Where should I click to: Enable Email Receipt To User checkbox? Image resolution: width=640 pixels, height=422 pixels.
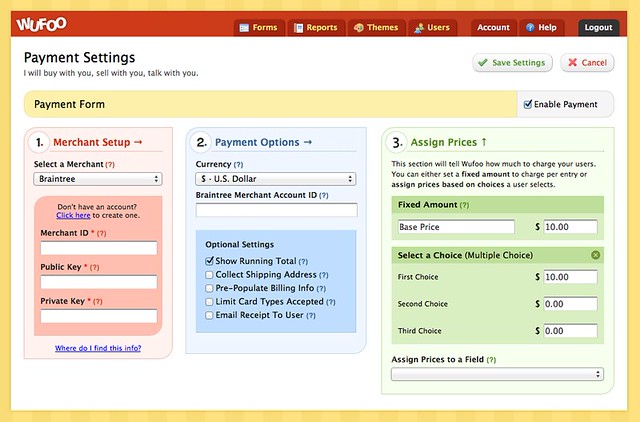coord(209,315)
